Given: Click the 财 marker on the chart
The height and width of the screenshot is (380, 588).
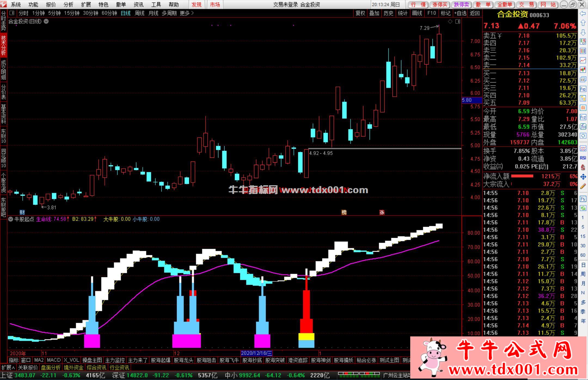Looking at the screenshot, I should [22, 212].
